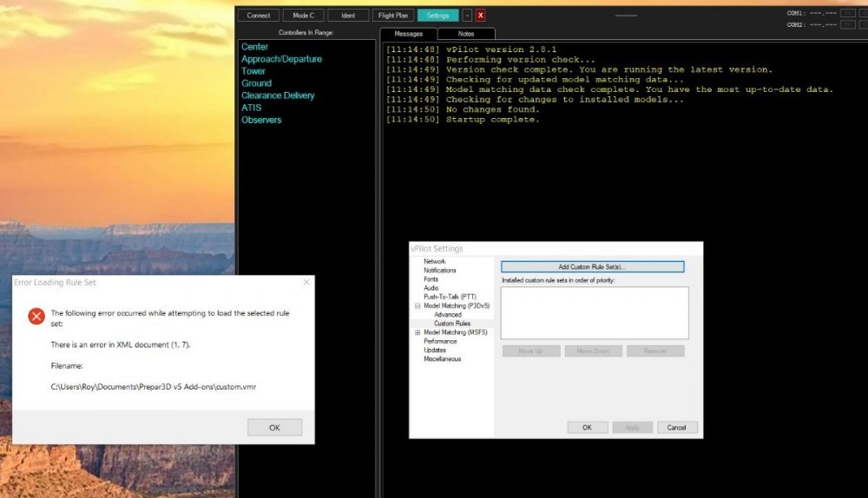Screen dimensions: 868x498
Task: Click the minimize dash button beside Settings
Action: 467,16
